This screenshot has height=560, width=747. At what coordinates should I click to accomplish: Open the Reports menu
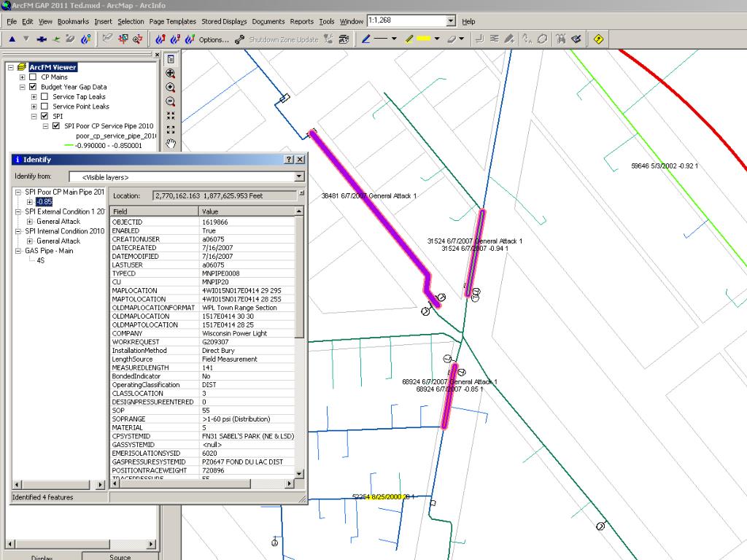point(302,21)
